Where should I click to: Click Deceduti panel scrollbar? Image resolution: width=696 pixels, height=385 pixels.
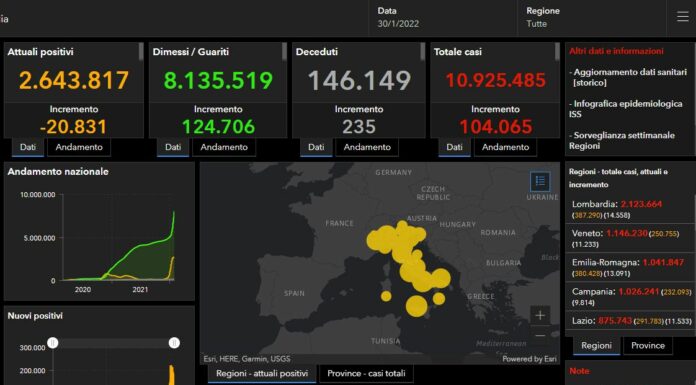423,52
